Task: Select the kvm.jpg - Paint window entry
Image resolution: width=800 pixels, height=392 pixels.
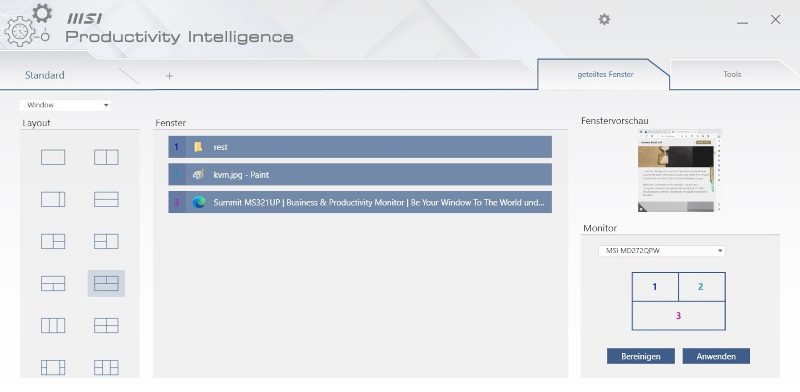Action: click(360, 175)
